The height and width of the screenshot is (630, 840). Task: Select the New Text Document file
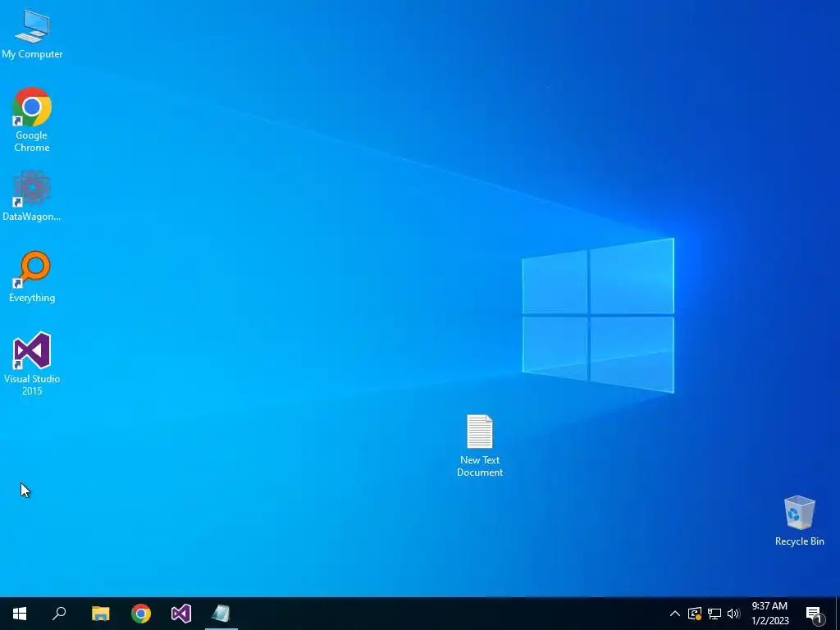[479, 445]
